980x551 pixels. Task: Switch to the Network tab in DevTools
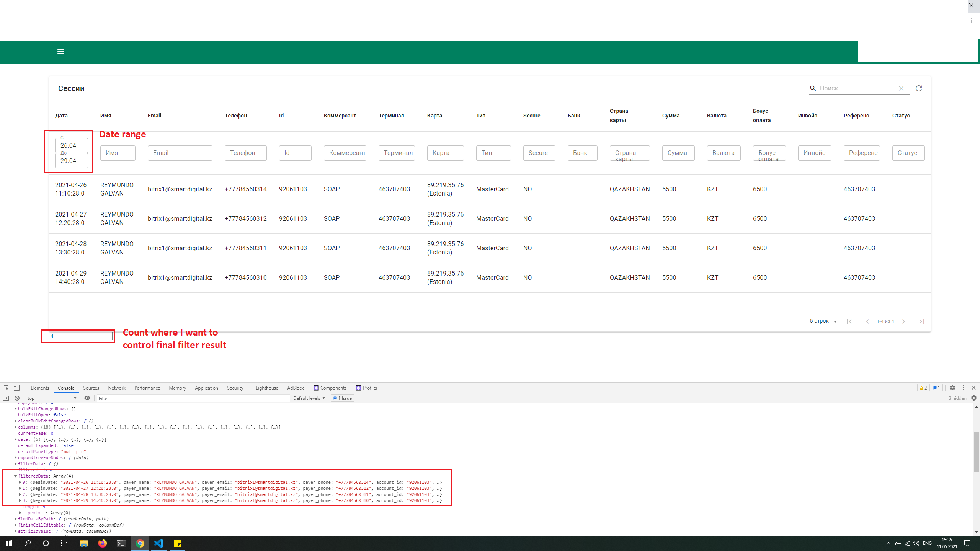(117, 388)
